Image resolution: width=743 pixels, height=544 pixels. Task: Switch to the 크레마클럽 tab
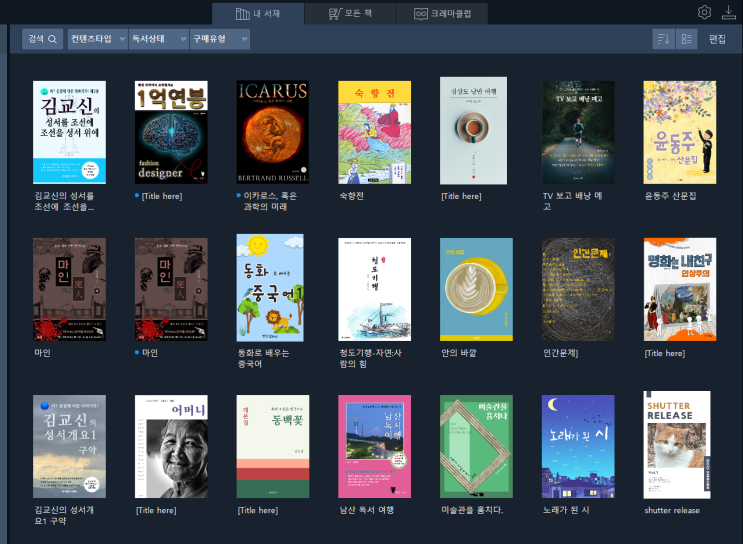[442, 14]
